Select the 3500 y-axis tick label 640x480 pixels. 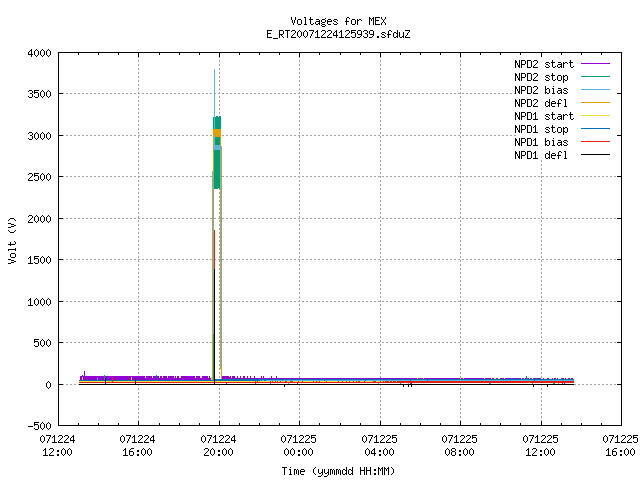click(39, 94)
